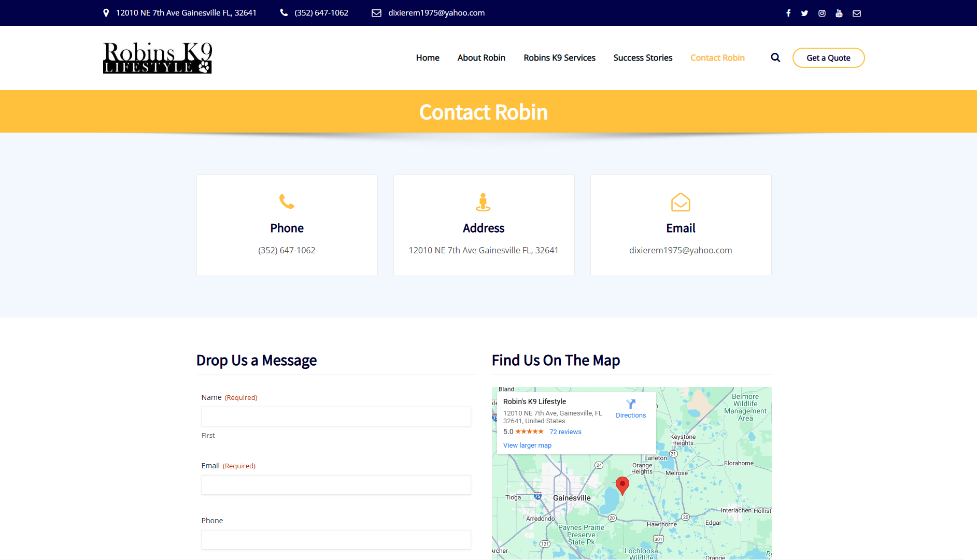977x560 pixels.
Task: Open Robins K9 Services menu item
Action: (x=560, y=58)
